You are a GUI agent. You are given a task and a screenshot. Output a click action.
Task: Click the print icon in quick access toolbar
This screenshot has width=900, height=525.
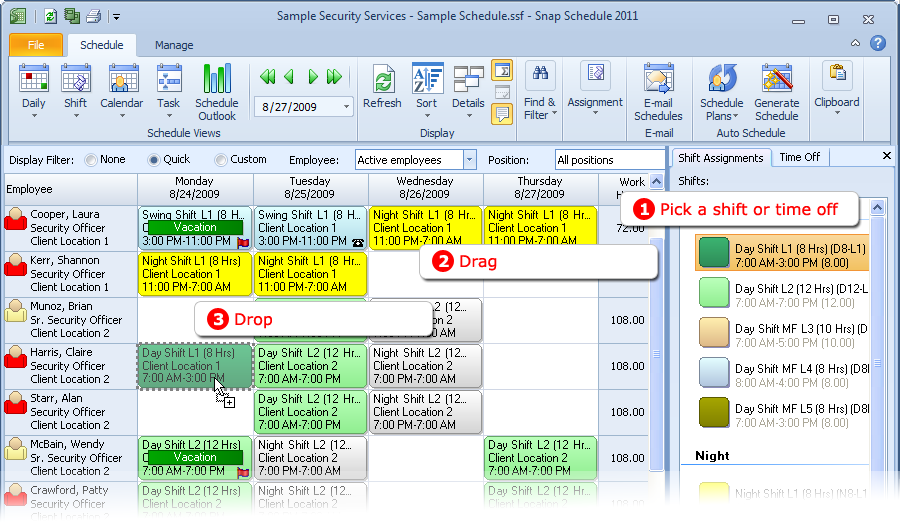pyautogui.click(x=93, y=16)
